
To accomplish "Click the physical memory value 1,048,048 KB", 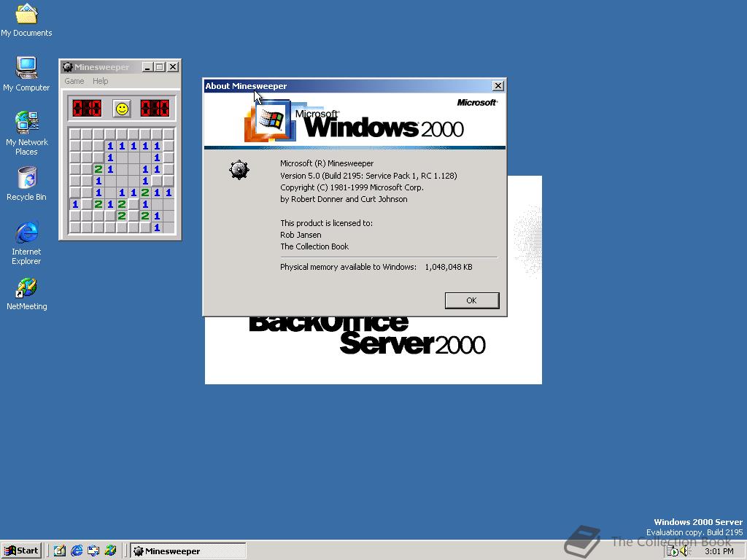I will pos(449,267).
